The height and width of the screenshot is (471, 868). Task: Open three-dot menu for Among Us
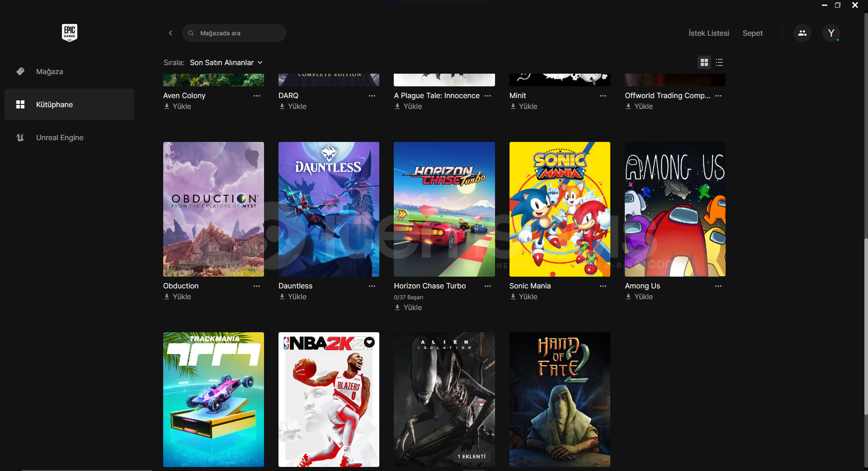pos(718,286)
